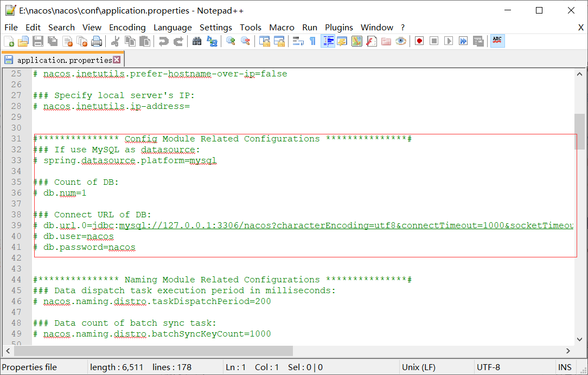Save the current recorded macro icon
588x375 pixels.
[x=478, y=41]
